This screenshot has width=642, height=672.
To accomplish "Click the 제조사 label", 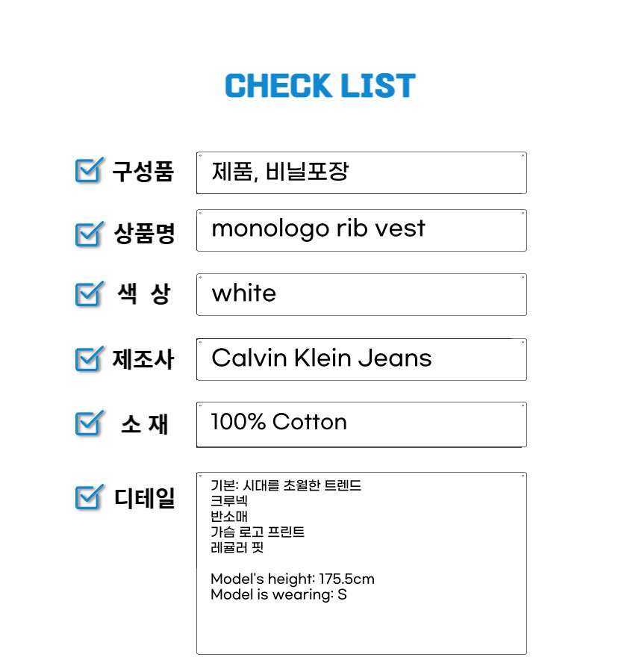I will pos(143,359).
